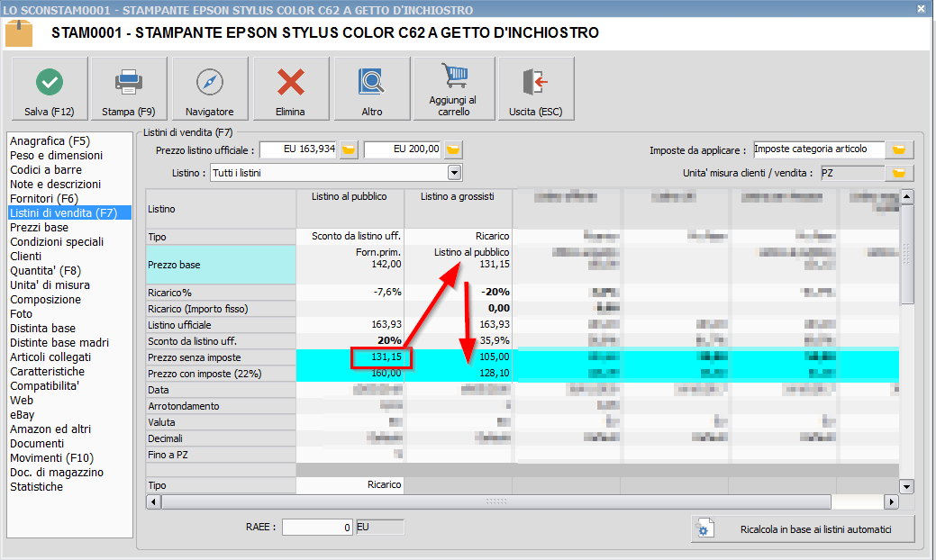Open the eBay section
The image size is (936, 560).
pyautogui.click(x=23, y=414)
